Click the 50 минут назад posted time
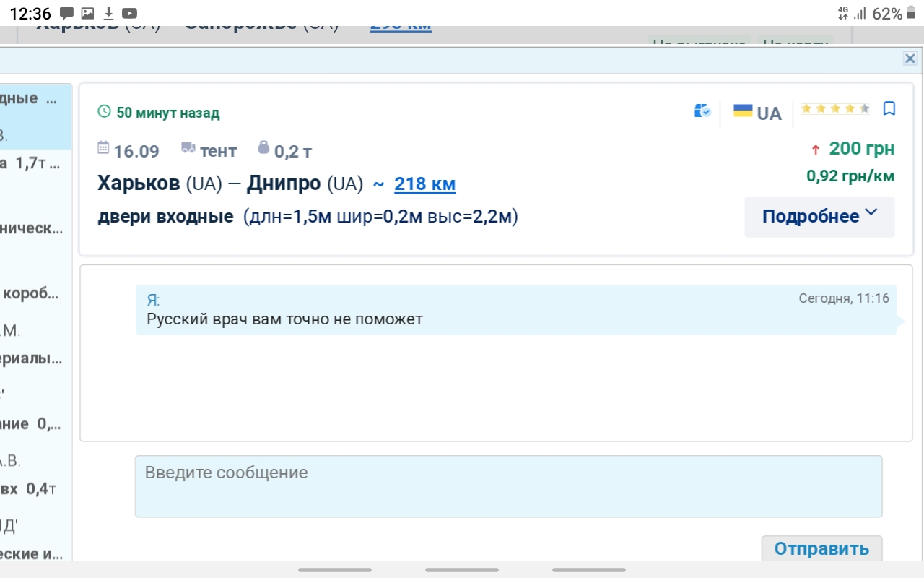This screenshot has width=924, height=578. click(x=168, y=113)
